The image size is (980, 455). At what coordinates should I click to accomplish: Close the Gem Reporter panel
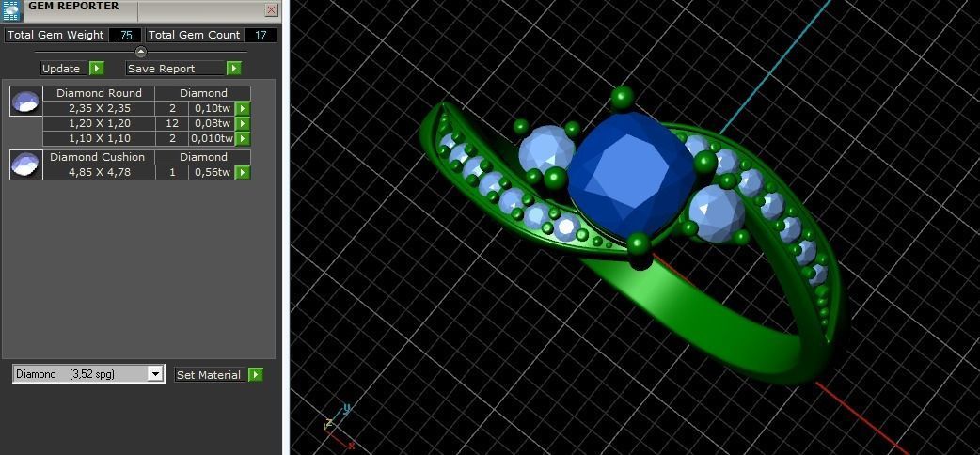tap(271, 9)
